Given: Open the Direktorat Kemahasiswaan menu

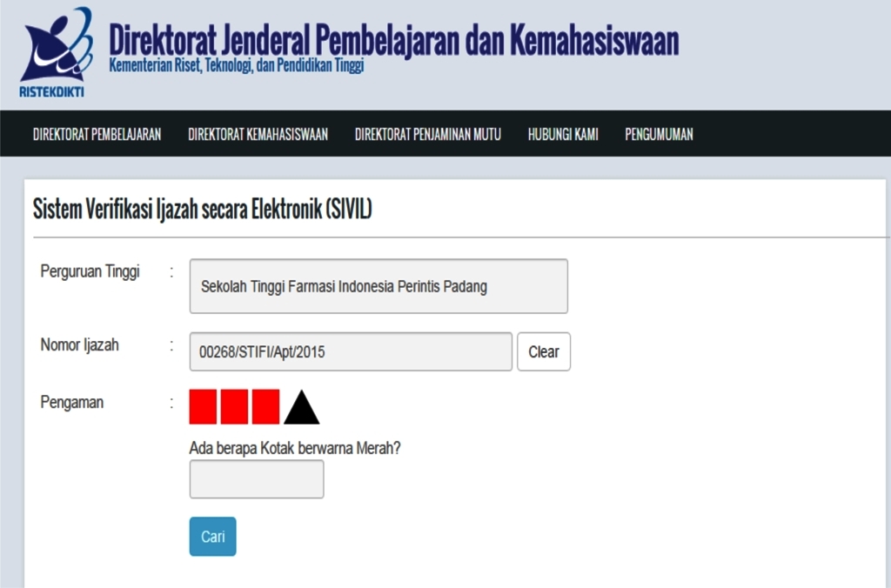Looking at the screenshot, I should (258, 134).
